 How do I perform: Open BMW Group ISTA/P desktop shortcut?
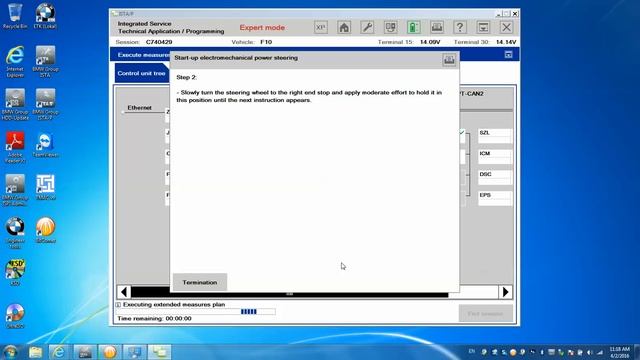(45, 104)
